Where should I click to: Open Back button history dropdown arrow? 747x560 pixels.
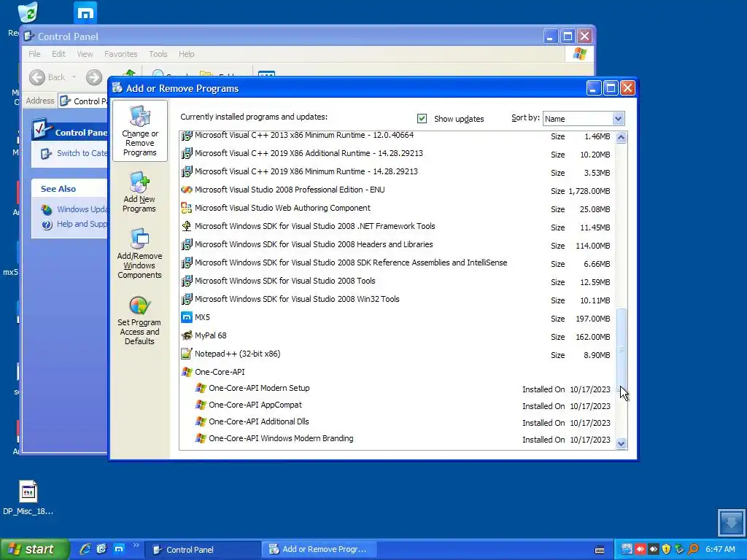[74, 77]
